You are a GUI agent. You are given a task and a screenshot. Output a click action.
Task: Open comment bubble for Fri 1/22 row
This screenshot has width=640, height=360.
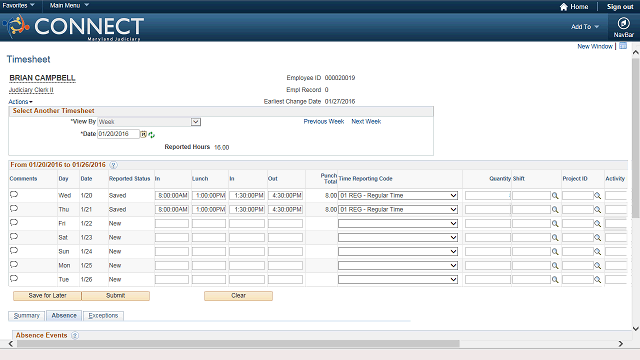click(14, 222)
